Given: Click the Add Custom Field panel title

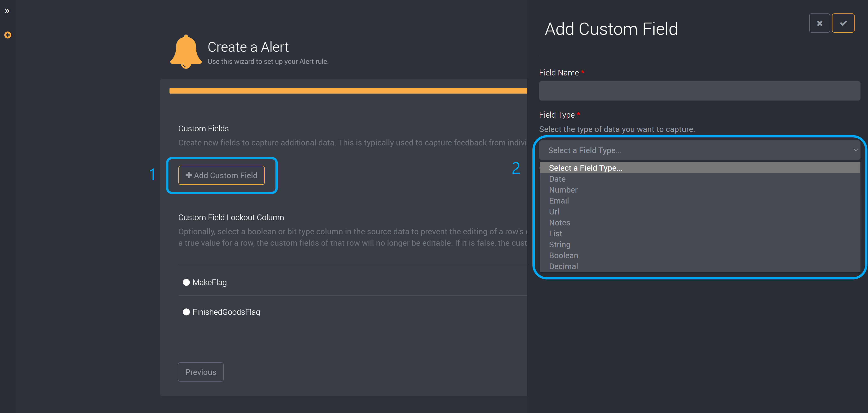Looking at the screenshot, I should (x=611, y=29).
